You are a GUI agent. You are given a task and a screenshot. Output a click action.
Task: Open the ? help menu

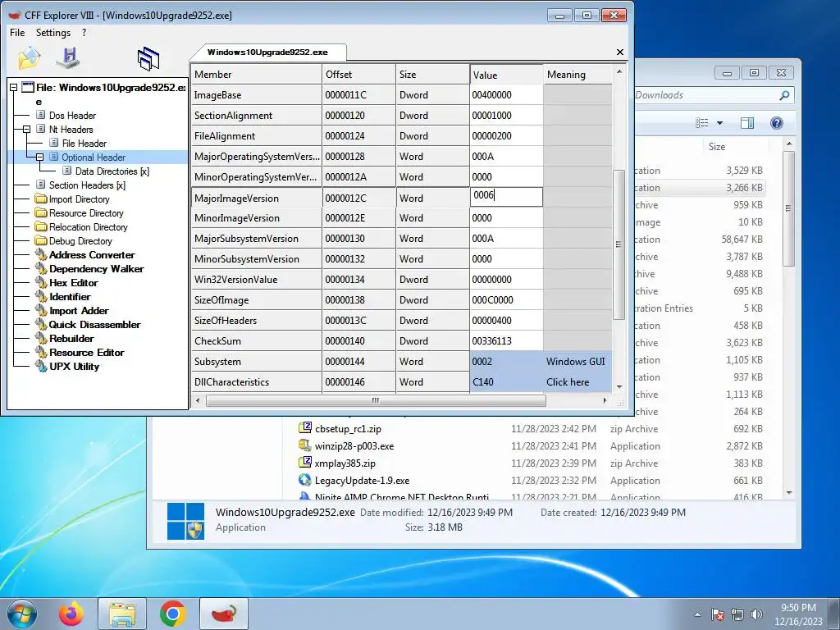click(84, 33)
